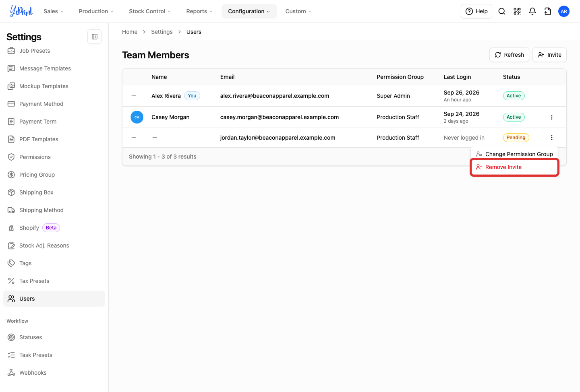580x392 pixels.
Task: Open PDF Templates settings
Action: tap(54, 139)
